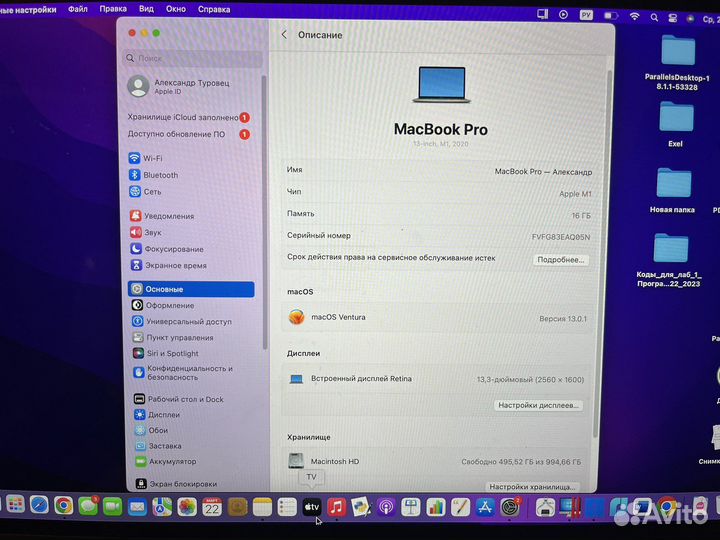Select ParallelsDesktop folder on desktop
This screenshot has height=540, width=720.
677,63
